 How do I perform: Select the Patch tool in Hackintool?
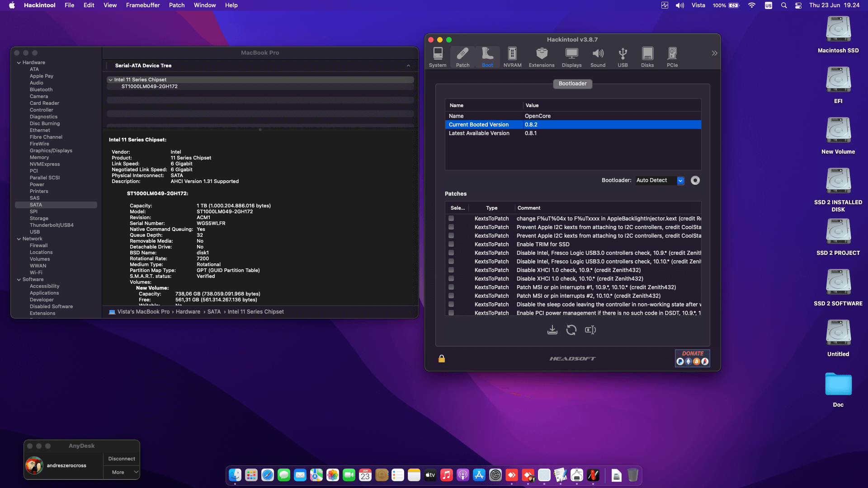click(462, 57)
